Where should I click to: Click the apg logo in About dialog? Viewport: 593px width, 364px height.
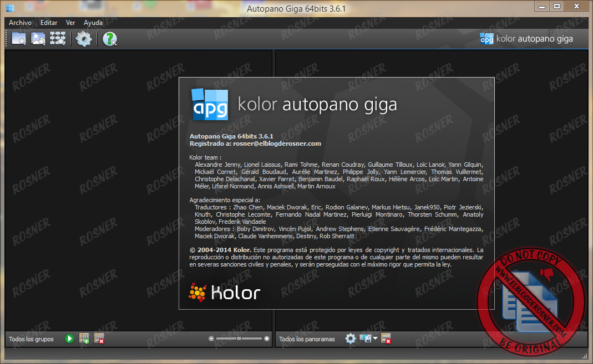[x=210, y=105]
